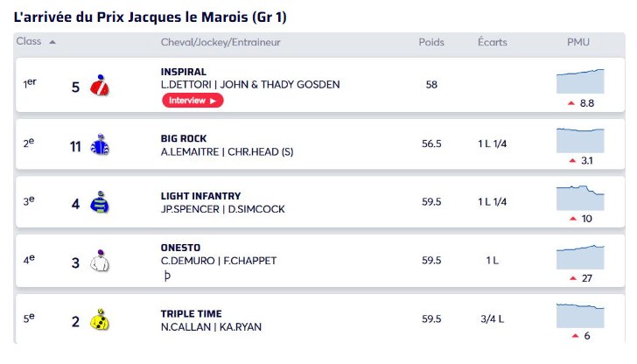This screenshot has width=637, height=364.
Task: Click the red triangle beside odds 8.8
Action: pyautogui.click(x=571, y=103)
